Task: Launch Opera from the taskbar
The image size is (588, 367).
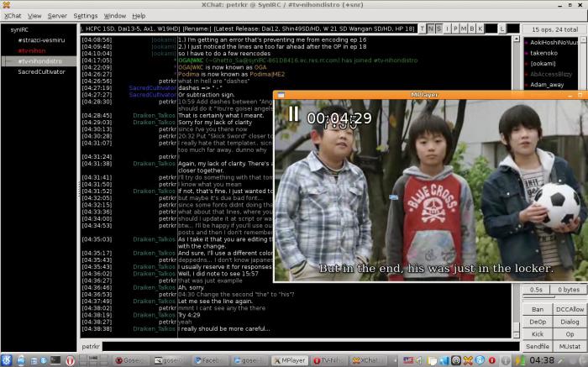Action: pyautogui.click(x=70, y=360)
